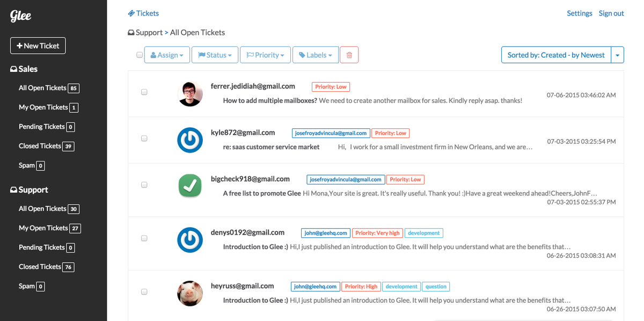Open Sales My Open Tickets
This screenshot has width=644, height=321.
43,107
